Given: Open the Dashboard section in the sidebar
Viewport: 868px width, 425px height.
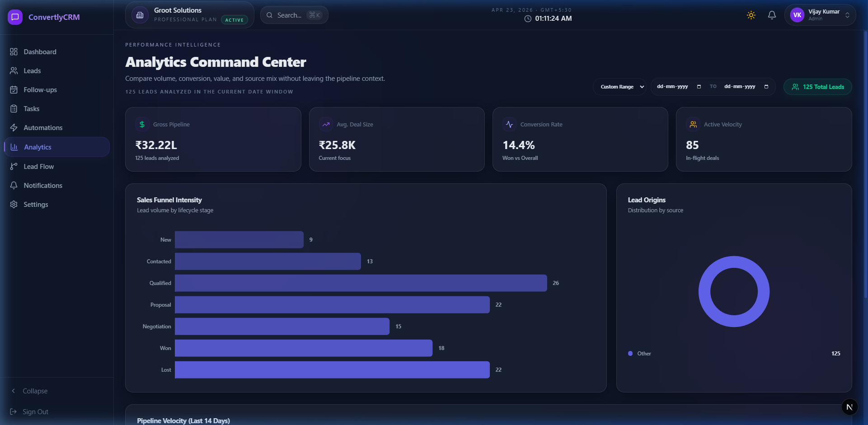Looking at the screenshot, I should click(x=40, y=51).
